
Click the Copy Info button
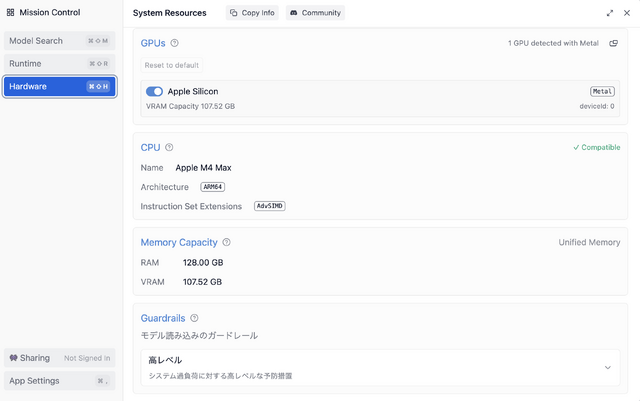[x=252, y=13]
